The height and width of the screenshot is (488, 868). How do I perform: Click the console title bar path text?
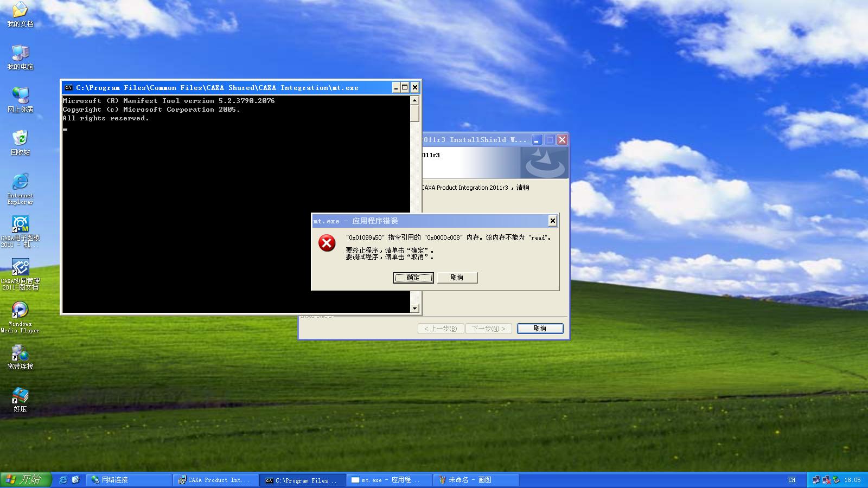pos(217,87)
